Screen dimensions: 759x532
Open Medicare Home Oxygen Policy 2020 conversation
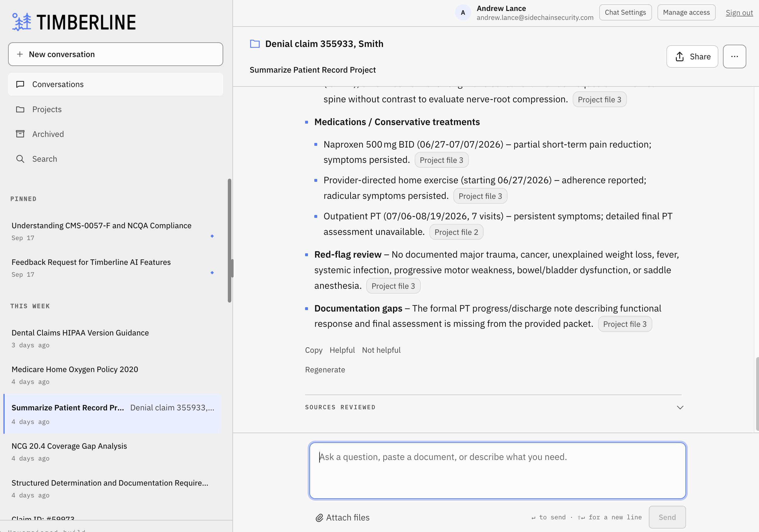112,375
